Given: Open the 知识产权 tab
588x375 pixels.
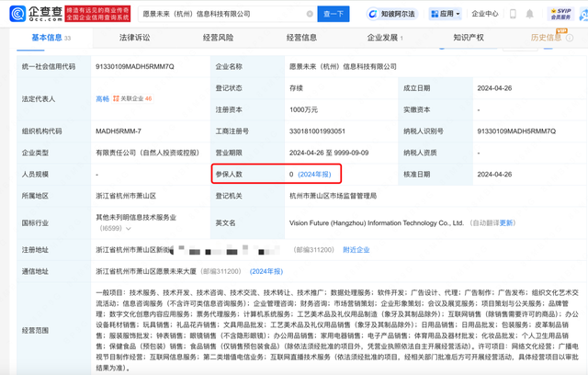Looking at the screenshot, I should pos(470,39).
